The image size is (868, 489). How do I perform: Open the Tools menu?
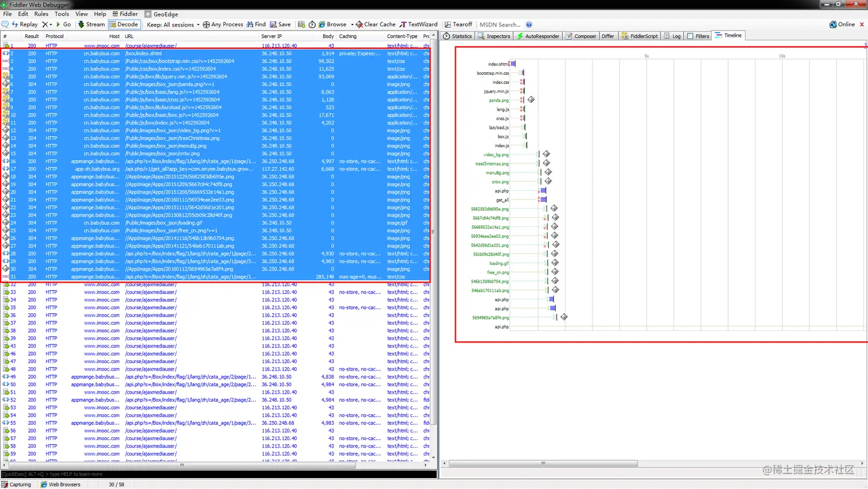click(x=62, y=14)
